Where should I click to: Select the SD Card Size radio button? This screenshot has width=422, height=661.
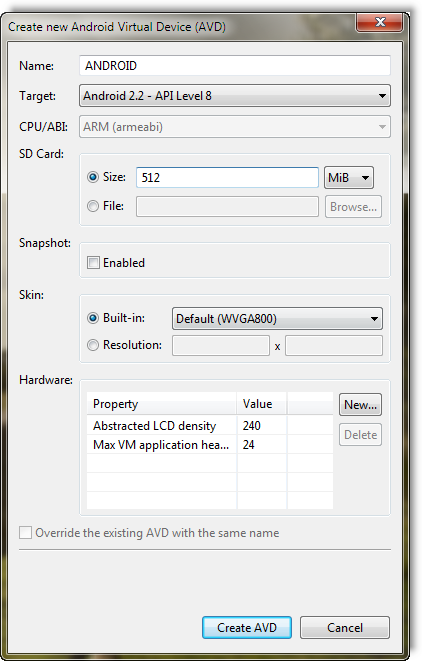click(93, 177)
